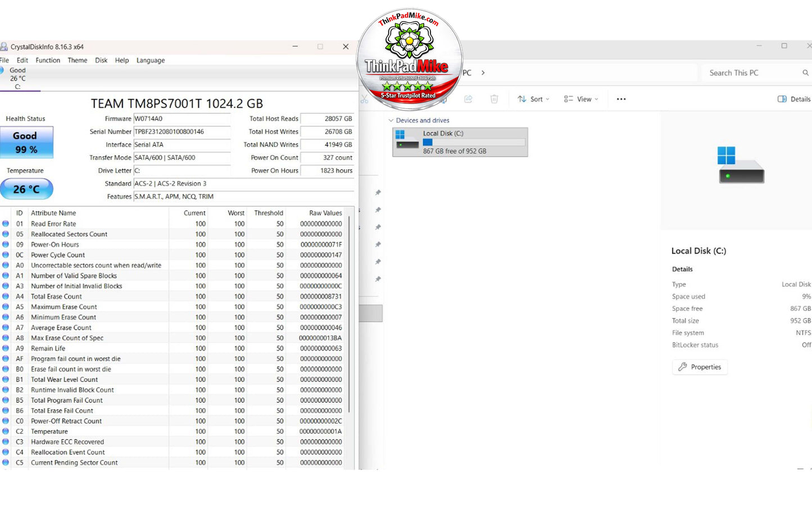Open Properties for Local Disk (C:)
Screen dimensions: 812x510
pos(700,367)
